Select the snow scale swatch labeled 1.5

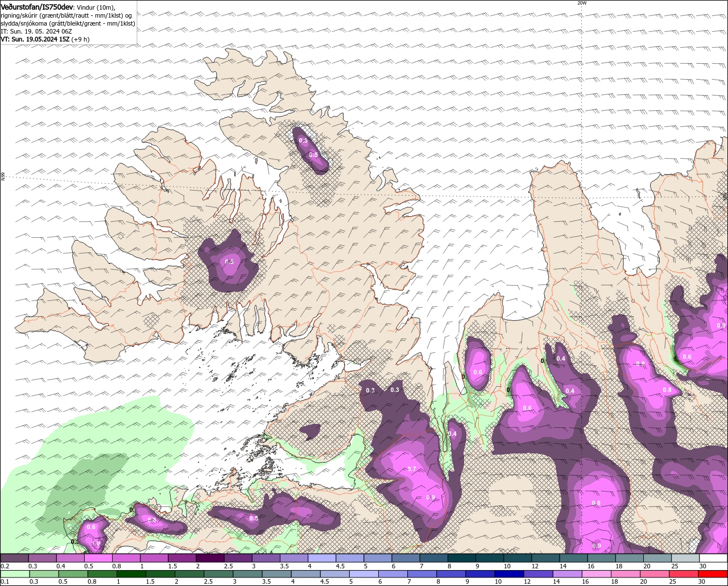coord(182,558)
